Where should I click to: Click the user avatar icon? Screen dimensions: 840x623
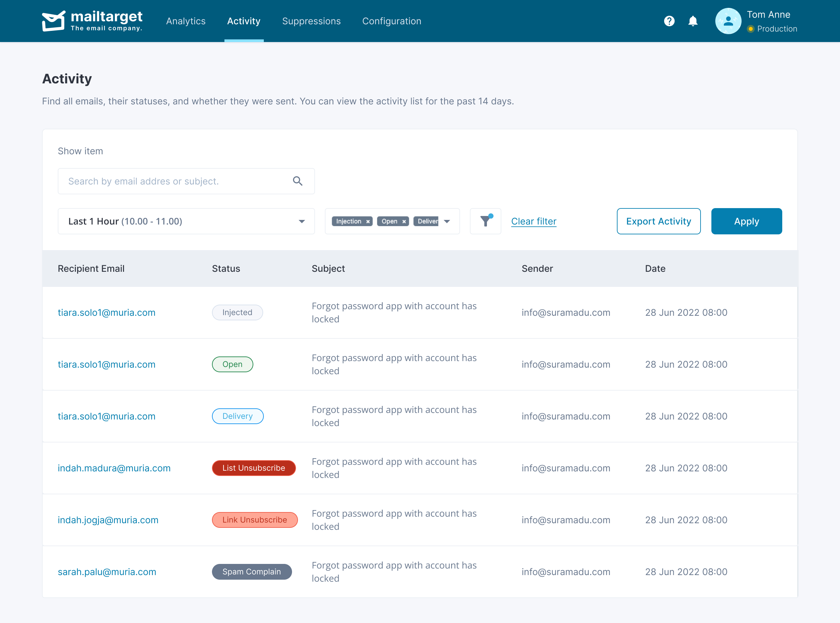point(728,21)
